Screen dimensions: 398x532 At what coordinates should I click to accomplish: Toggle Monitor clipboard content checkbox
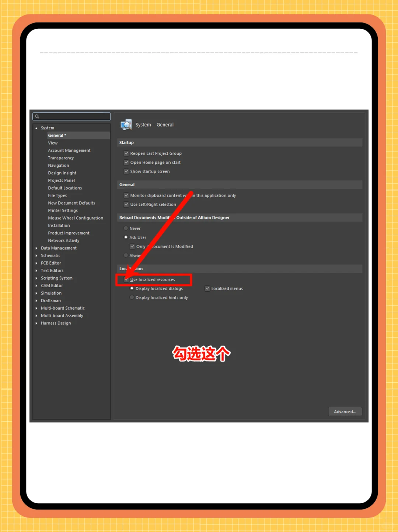(126, 195)
